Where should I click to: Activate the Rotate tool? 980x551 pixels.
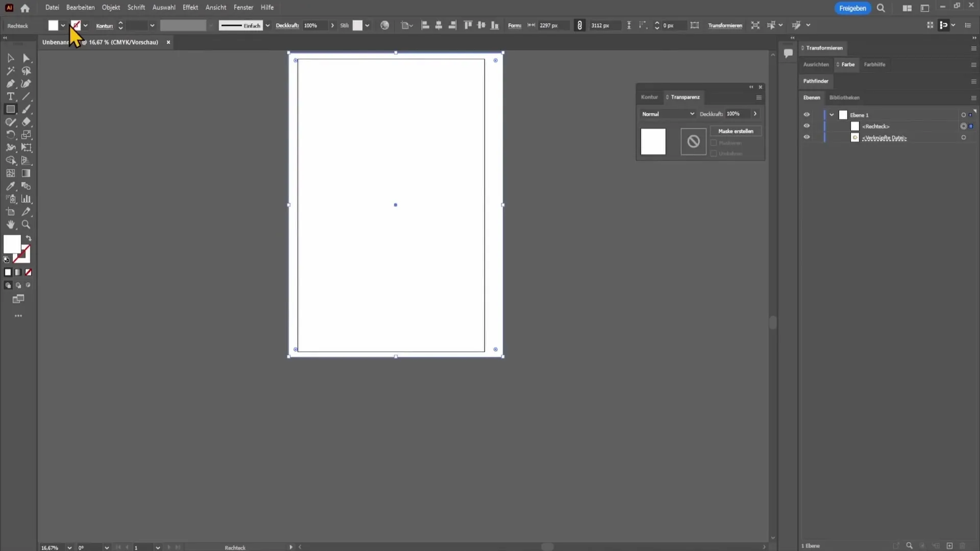(x=10, y=135)
